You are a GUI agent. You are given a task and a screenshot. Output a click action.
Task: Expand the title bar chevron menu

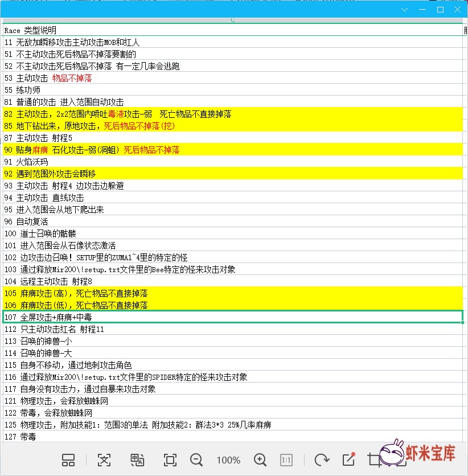(404, 10)
